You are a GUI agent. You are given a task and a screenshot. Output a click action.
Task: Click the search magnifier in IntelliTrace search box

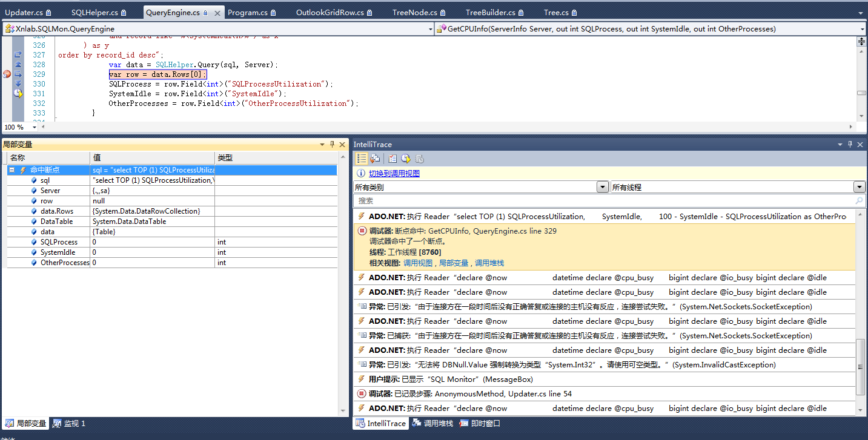tap(858, 201)
